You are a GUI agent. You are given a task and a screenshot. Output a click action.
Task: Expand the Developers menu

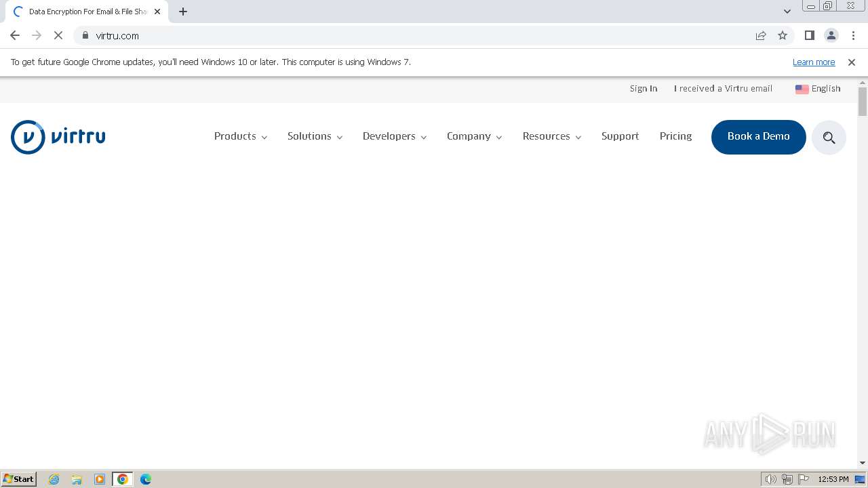pos(395,136)
